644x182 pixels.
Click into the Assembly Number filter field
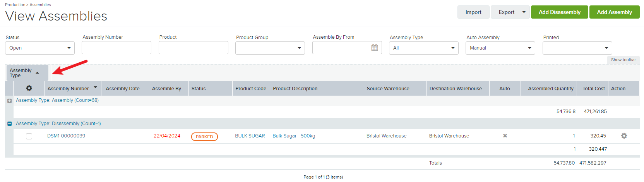click(x=116, y=48)
